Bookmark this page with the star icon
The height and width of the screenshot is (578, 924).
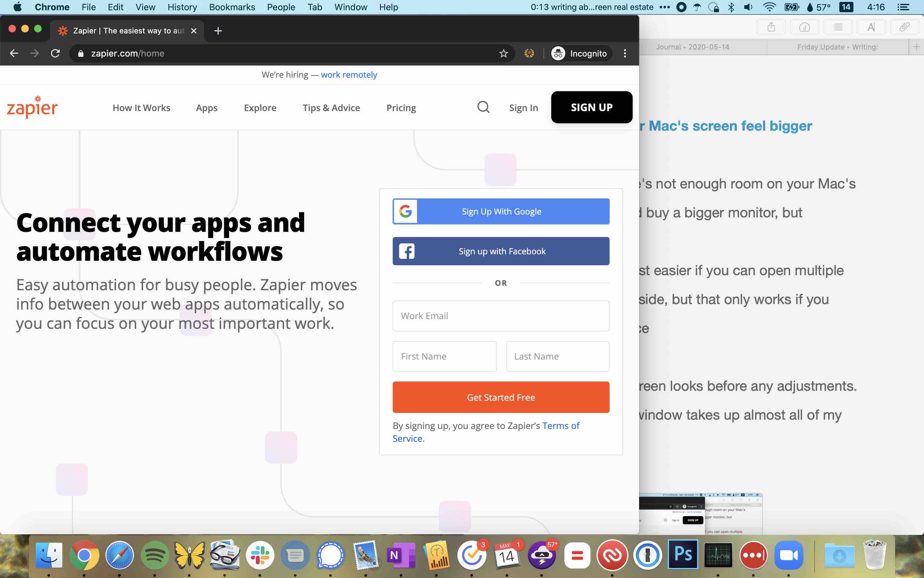coord(503,54)
